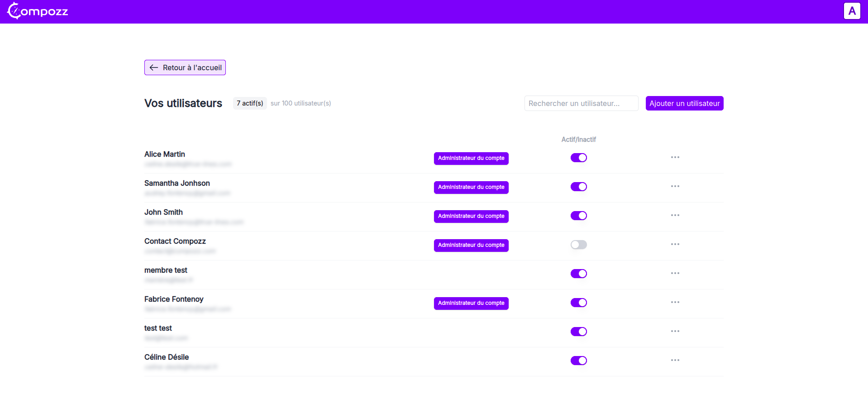The height and width of the screenshot is (414, 868).
Task: Click the Actif/Inactif column header
Action: coord(579,140)
